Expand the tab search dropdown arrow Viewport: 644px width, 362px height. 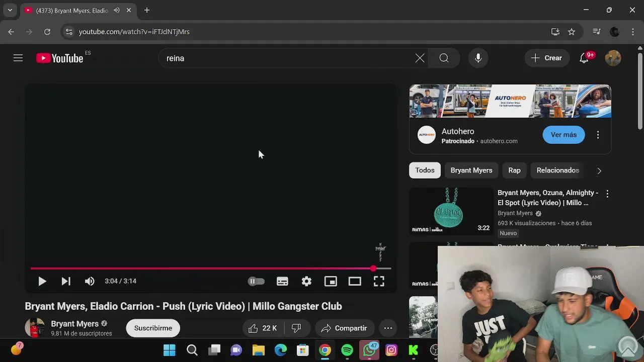10,10
